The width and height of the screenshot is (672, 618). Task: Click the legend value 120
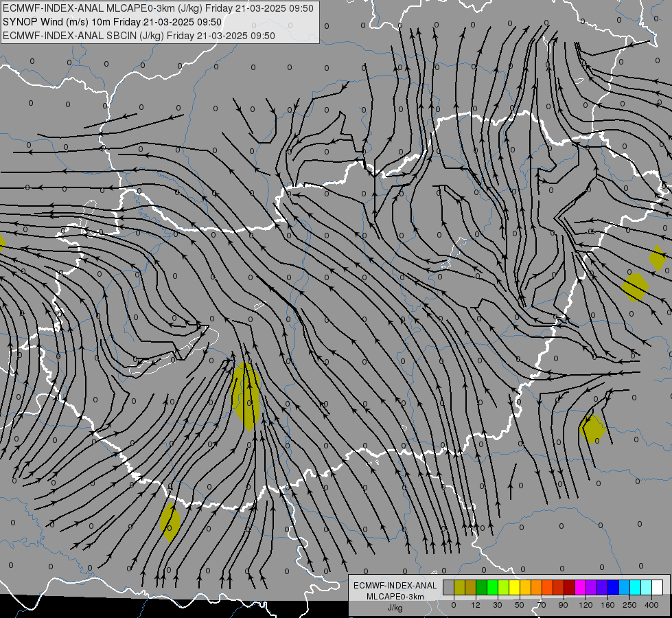586,605
